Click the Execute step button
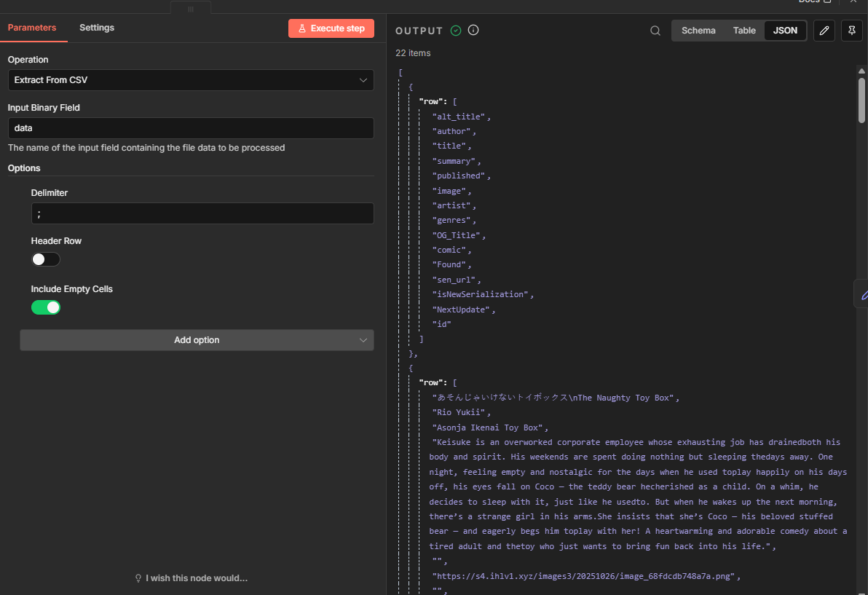 pos(331,28)
